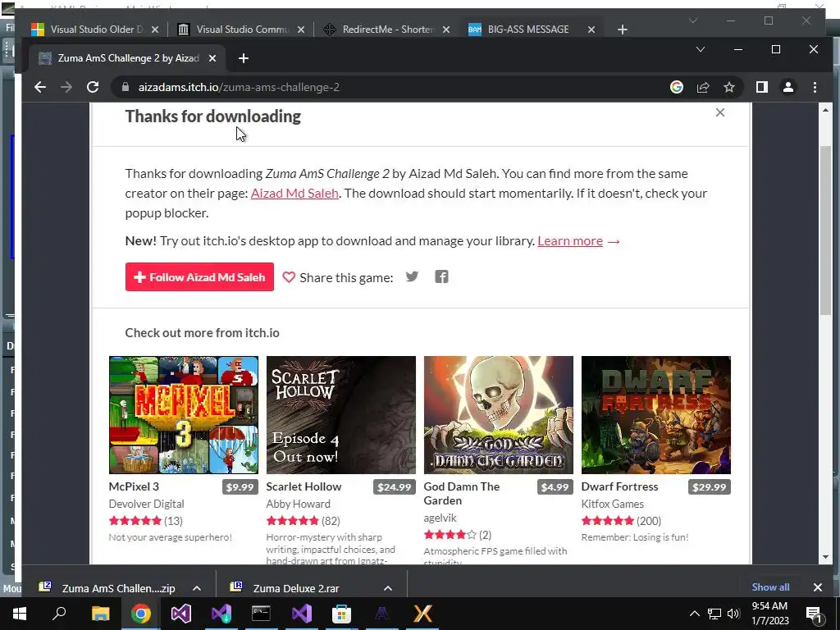Expand options for Zuma Deluxe 2.rar download

click(x=388, y=588)
